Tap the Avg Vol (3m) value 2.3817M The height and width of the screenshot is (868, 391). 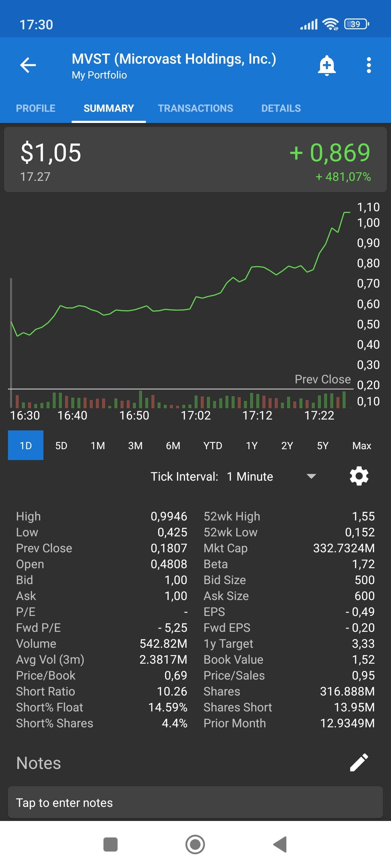pos(163,659)
